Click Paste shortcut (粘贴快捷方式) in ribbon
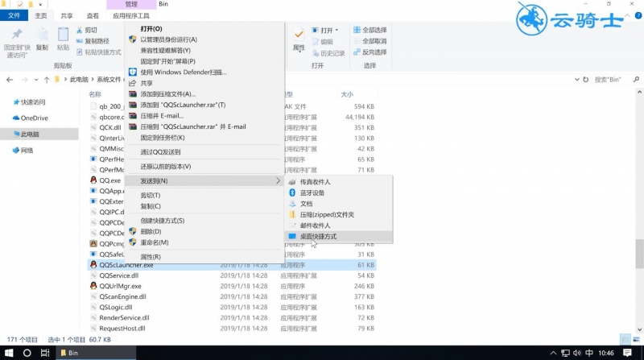 (98, 52)
